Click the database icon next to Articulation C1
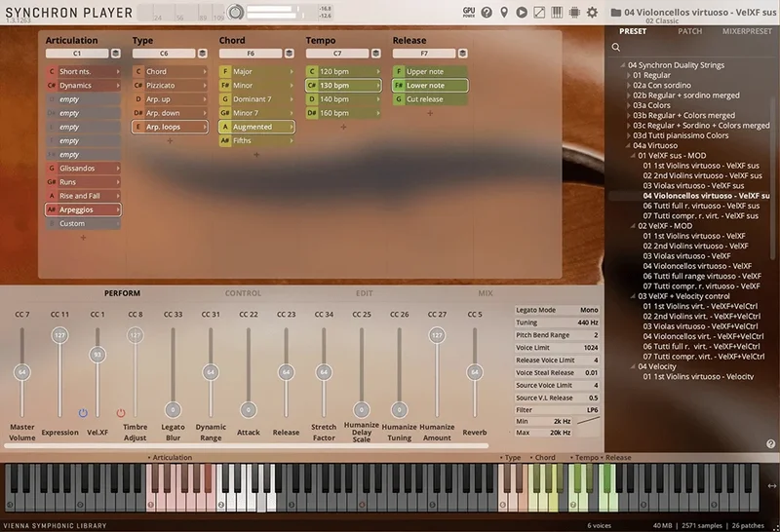 [115, 54]
